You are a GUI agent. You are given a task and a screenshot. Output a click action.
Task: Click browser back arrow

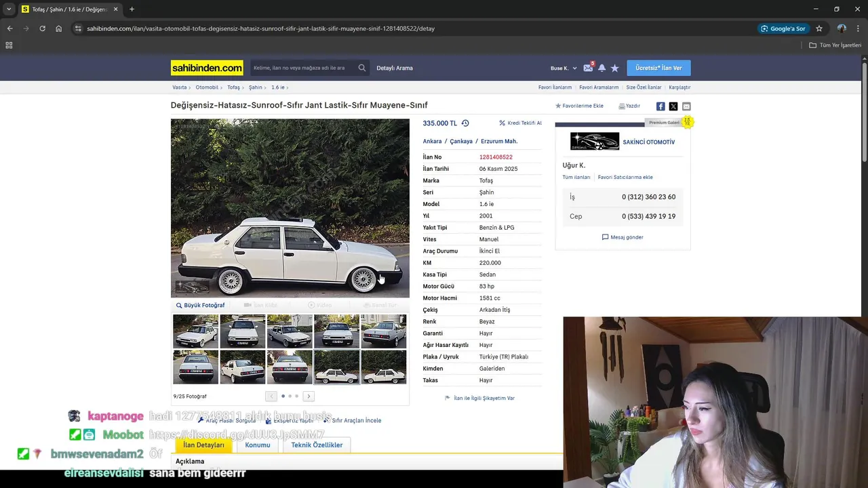pyautogui.click(x=9, y=28)
